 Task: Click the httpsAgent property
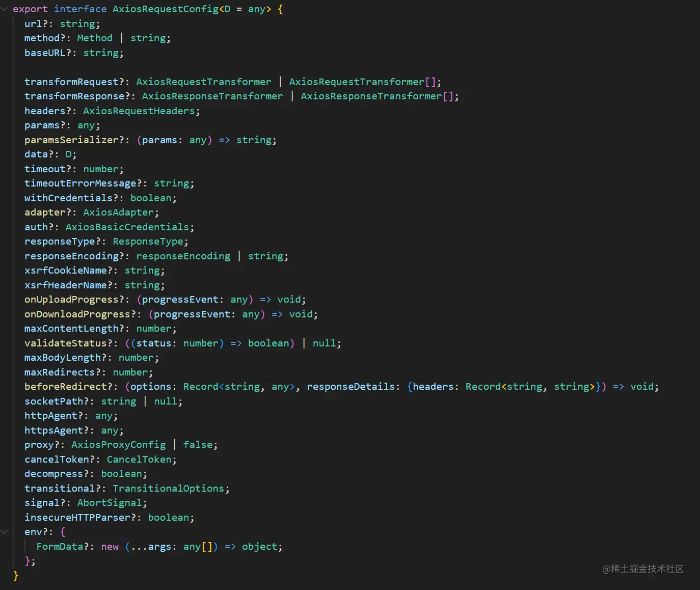click(x=54, y=431)
